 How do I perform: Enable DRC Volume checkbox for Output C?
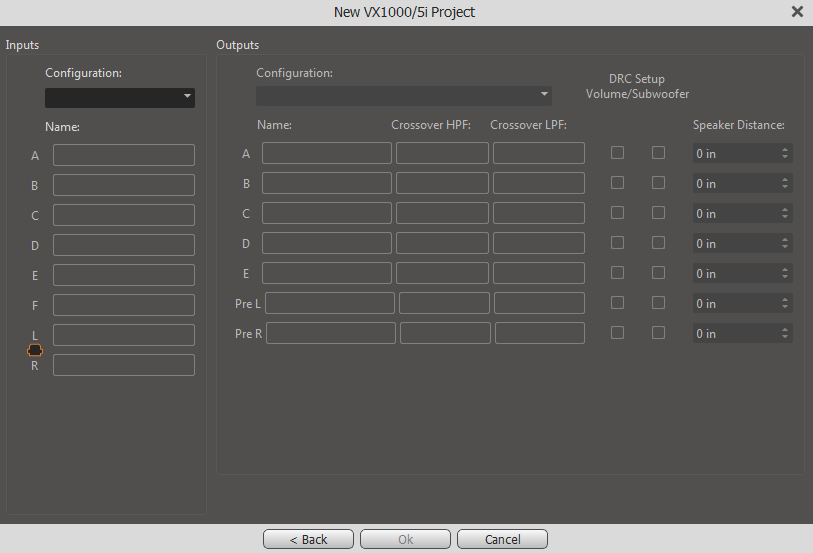pyautogui.click(x=617, y=213)
